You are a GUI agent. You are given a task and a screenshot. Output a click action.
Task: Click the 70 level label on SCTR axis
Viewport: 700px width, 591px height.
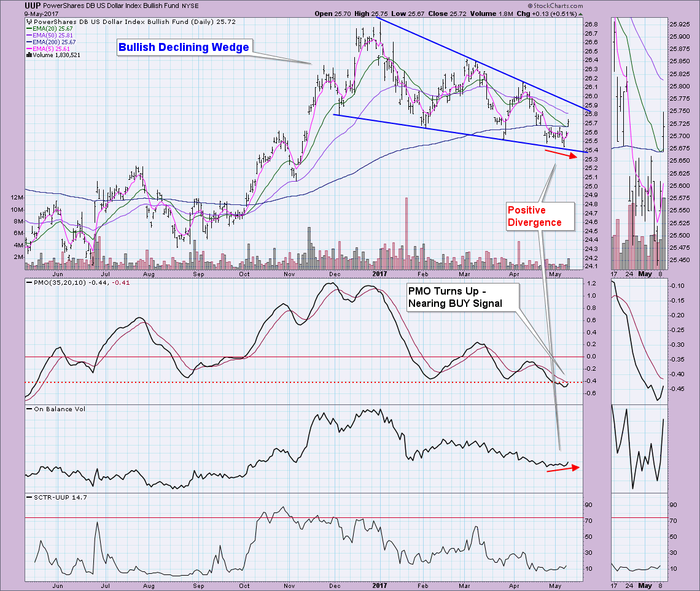588,520
